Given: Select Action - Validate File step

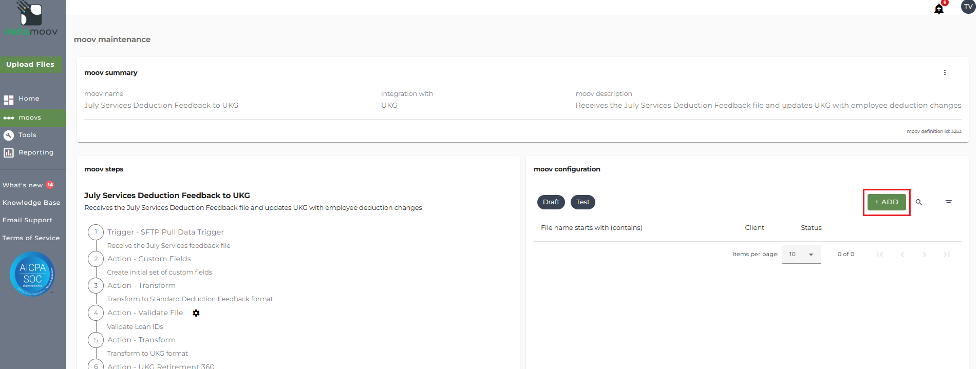Looking at the screenshot, I should click(145, 313).
